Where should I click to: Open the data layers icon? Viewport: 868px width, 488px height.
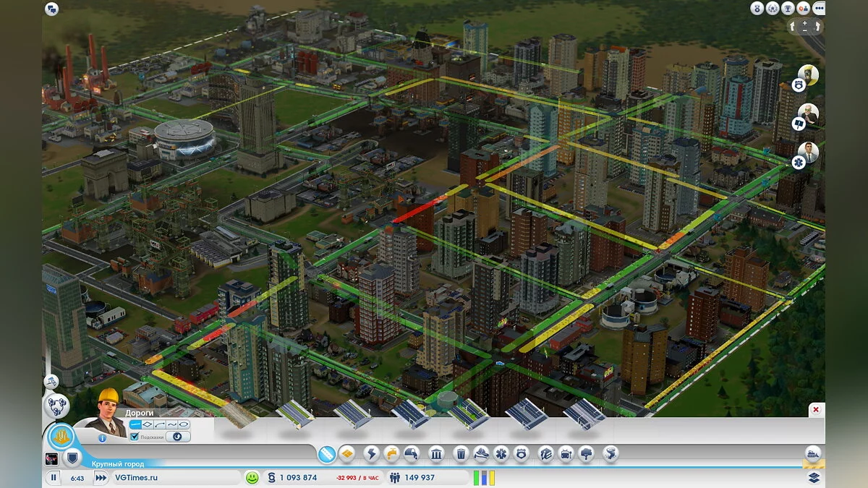point(814,478)
